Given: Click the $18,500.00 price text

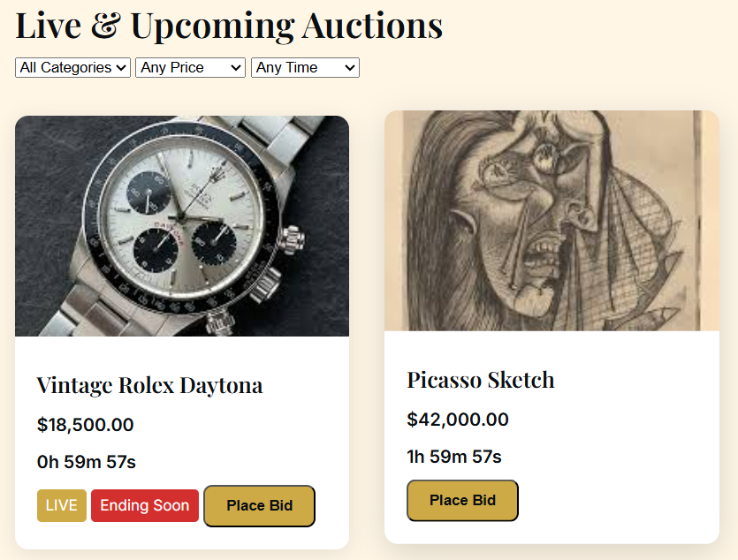Looking at the screenshot, I should 84,425.
